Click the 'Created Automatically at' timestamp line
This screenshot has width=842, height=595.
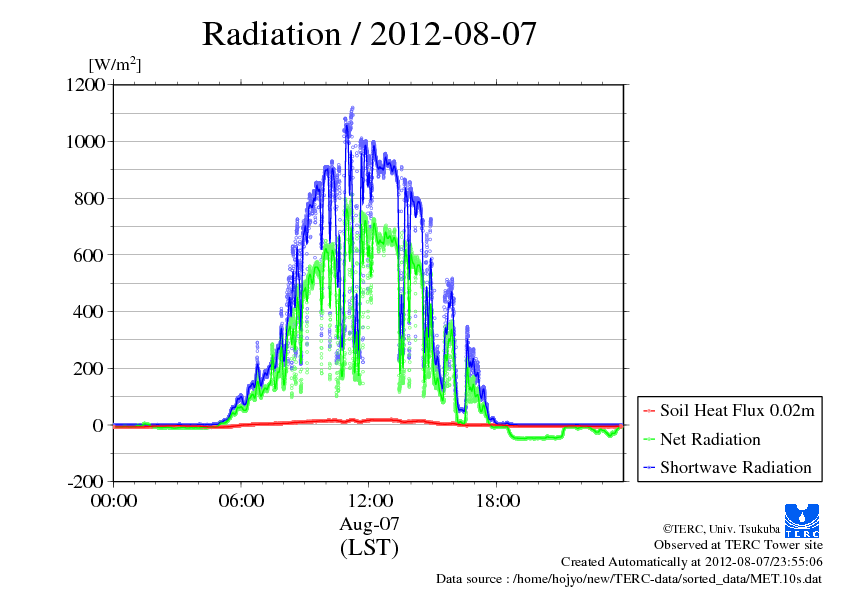pos(692,562)
